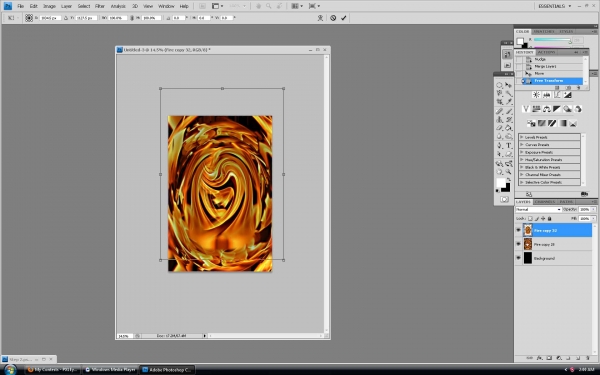The image size is (600, 375).
Task: Select the Paint Bucket tool
Action: click(x=509, y=128)
